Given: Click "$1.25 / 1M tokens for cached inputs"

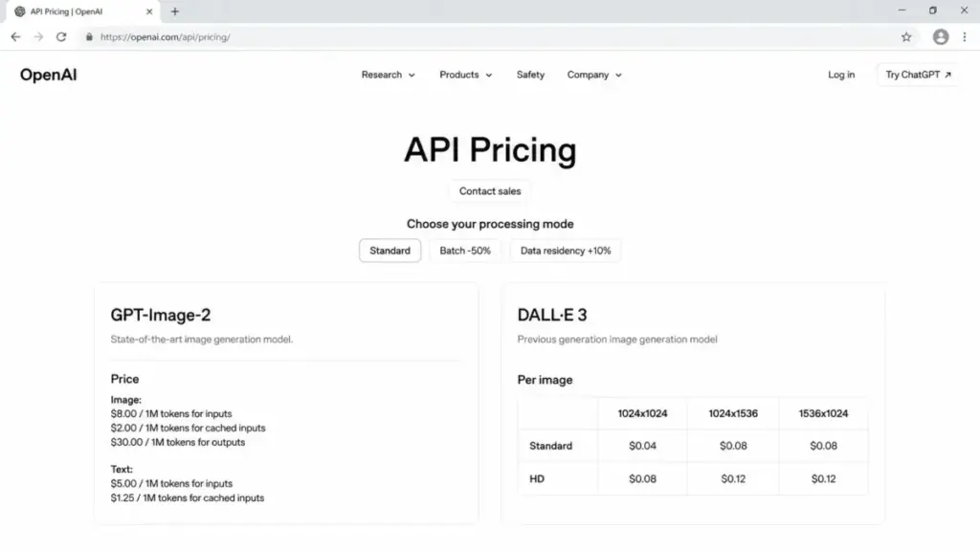Looking at the screenshot, I should pos(188,497).
